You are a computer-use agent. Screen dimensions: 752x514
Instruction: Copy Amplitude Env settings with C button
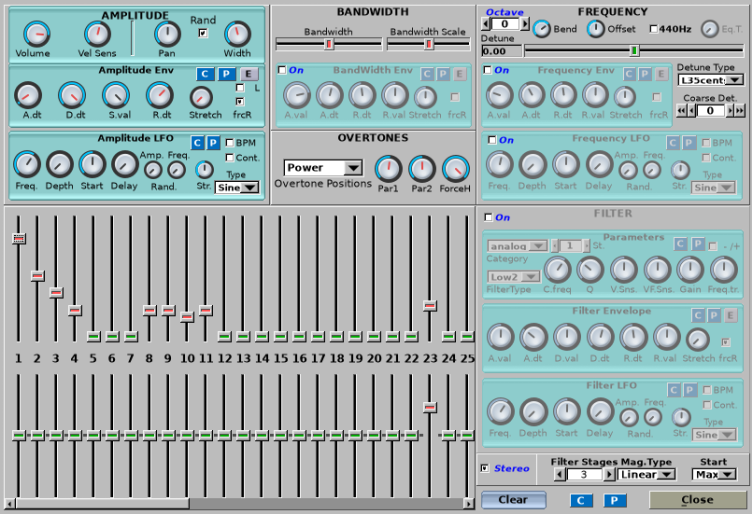pyautogui.click(x=204, y=73)
